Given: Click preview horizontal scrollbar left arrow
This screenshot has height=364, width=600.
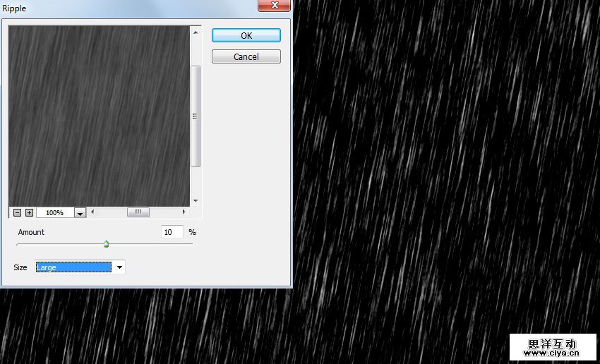Looking at the screenshot, I should (x=92, y=212).
